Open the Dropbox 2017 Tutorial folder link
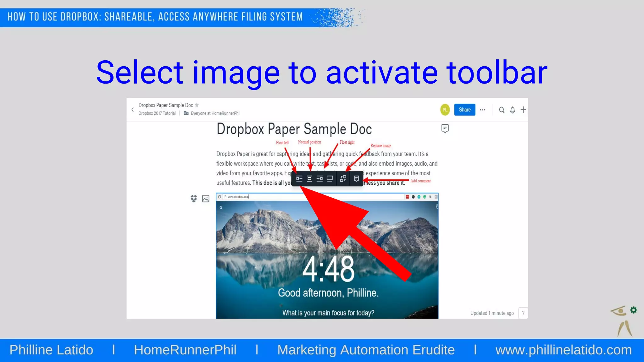This screenshot has width=644, height=362. 157,113
